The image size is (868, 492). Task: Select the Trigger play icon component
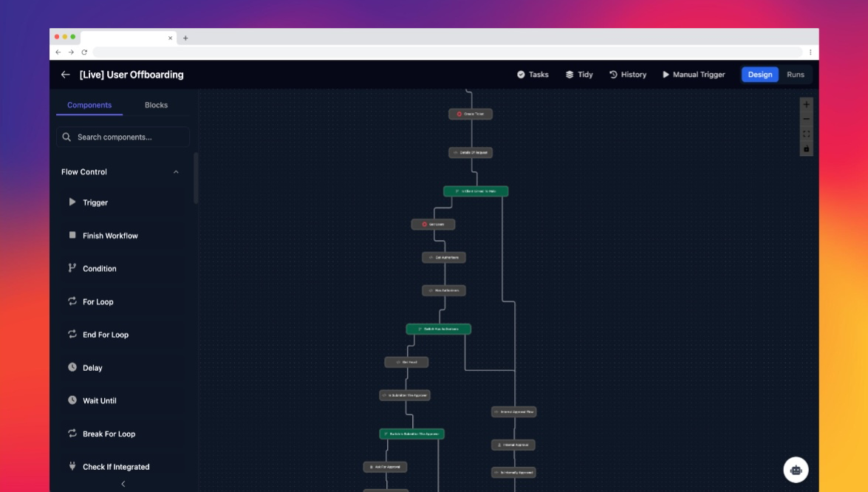click(x=72, y=202)
